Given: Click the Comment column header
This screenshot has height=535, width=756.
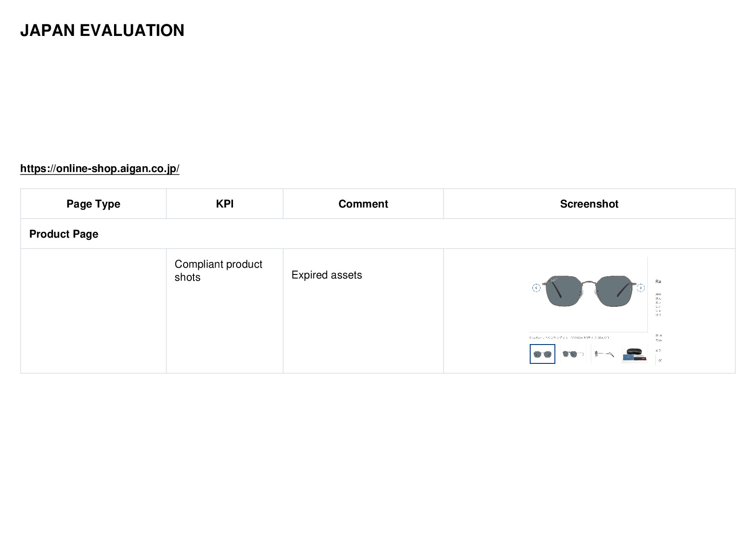Looking at the screenshot, I should [363, 204].
